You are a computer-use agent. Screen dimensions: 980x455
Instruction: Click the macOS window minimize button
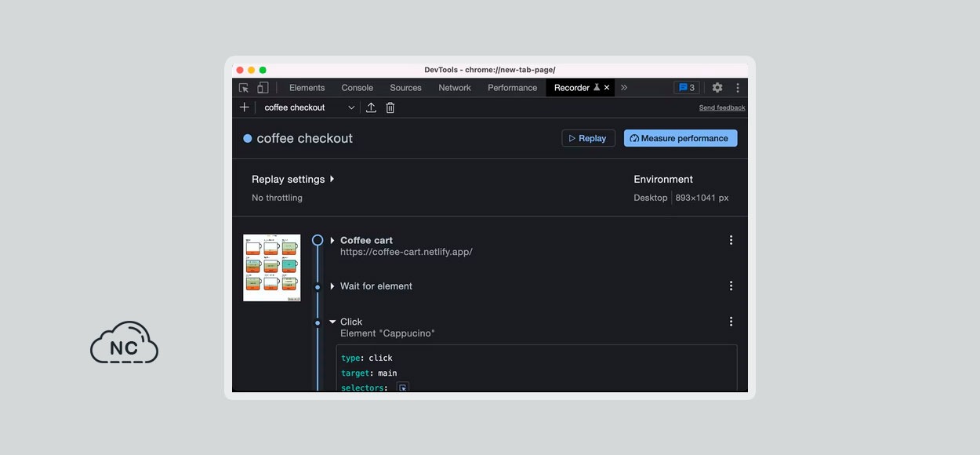click(251, 70)
